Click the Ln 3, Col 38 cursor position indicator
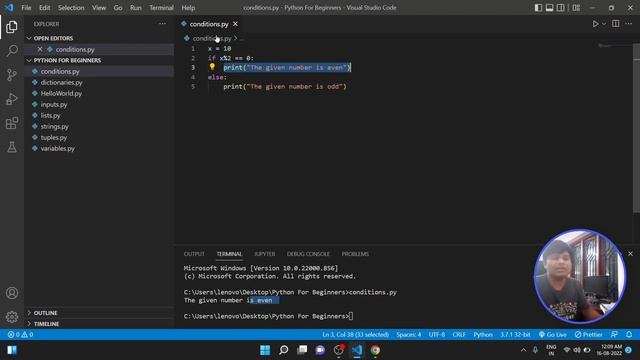The width and height of the screenshot is (640, 360). click(x=355, y=334)
